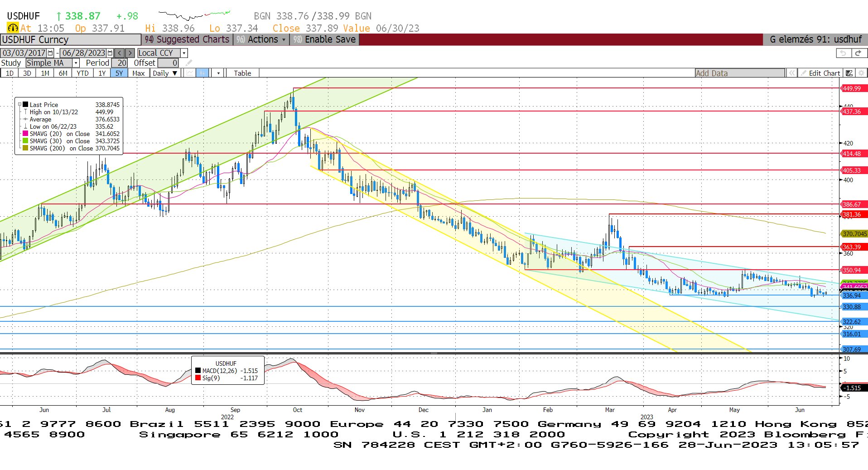Select candlestick chart type icon
This screenshot has width=868, height=470.
coord(202,73)
